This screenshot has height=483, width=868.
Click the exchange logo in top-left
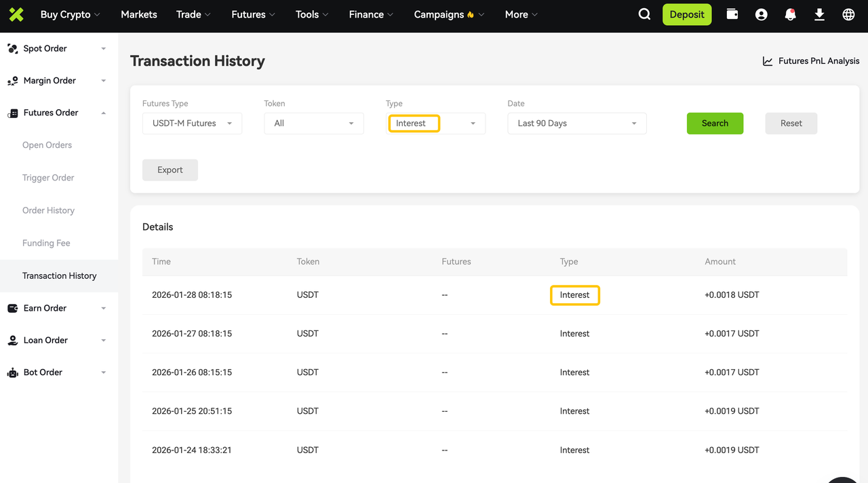tap(16, 14)
